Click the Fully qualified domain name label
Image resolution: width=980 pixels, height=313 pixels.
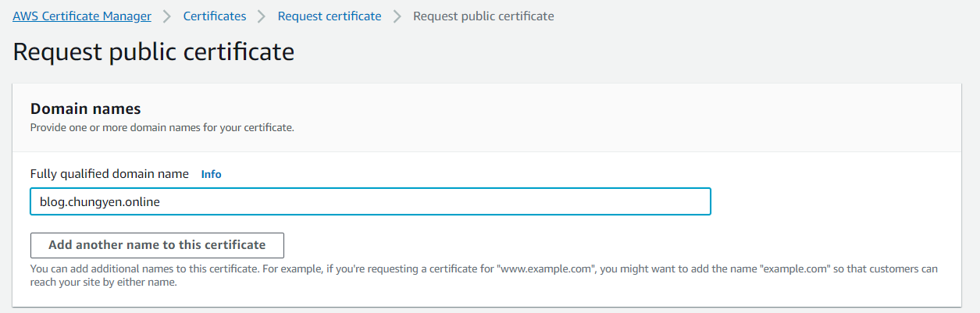(109, 173)
